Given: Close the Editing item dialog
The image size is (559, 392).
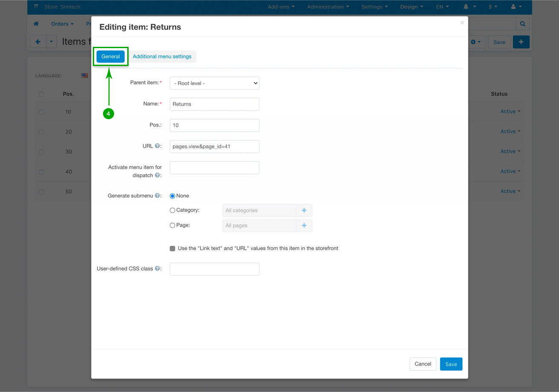Looking at the screenshot, I should 462,23.
